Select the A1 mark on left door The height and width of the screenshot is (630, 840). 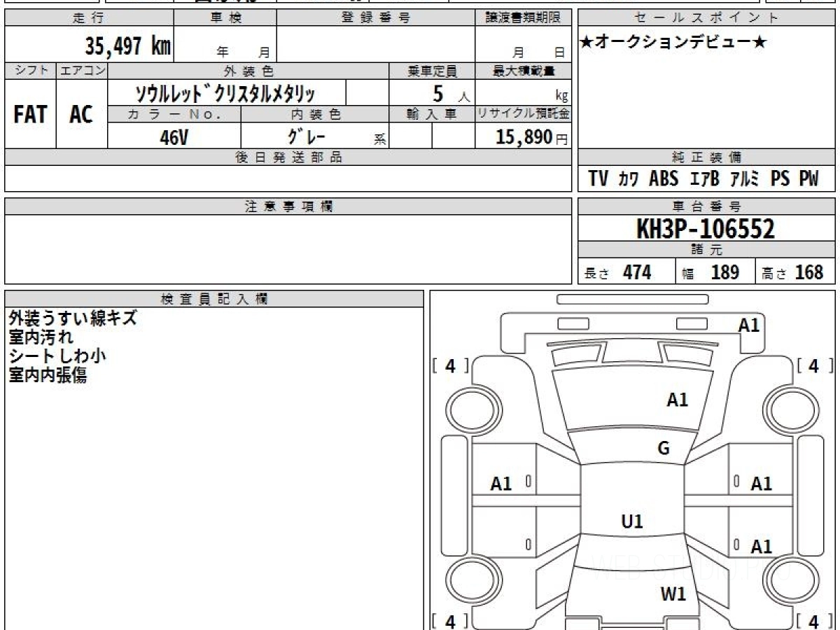(501, 483)
